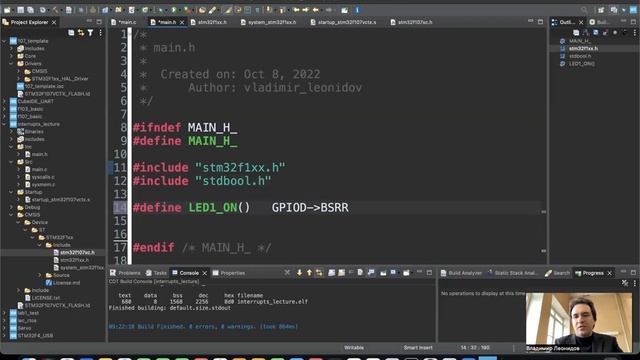Open the Search tab in bottom right panel
Screen dimensions: 640x360
click(x=558, y=273)
